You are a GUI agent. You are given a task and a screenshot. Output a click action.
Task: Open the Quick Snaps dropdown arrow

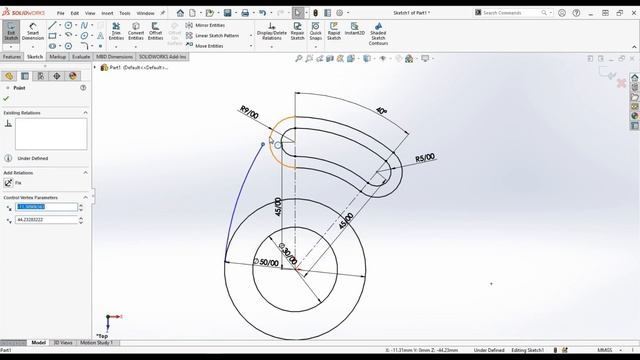316,47
